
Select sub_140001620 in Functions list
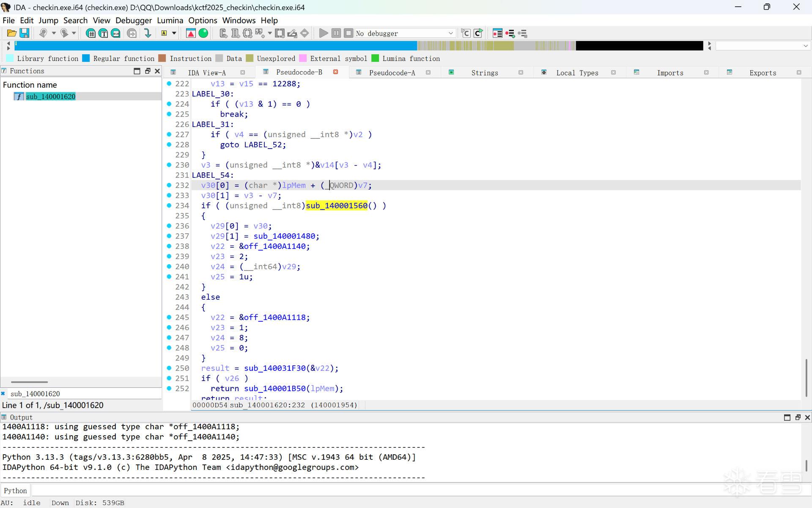click(51, 97)
